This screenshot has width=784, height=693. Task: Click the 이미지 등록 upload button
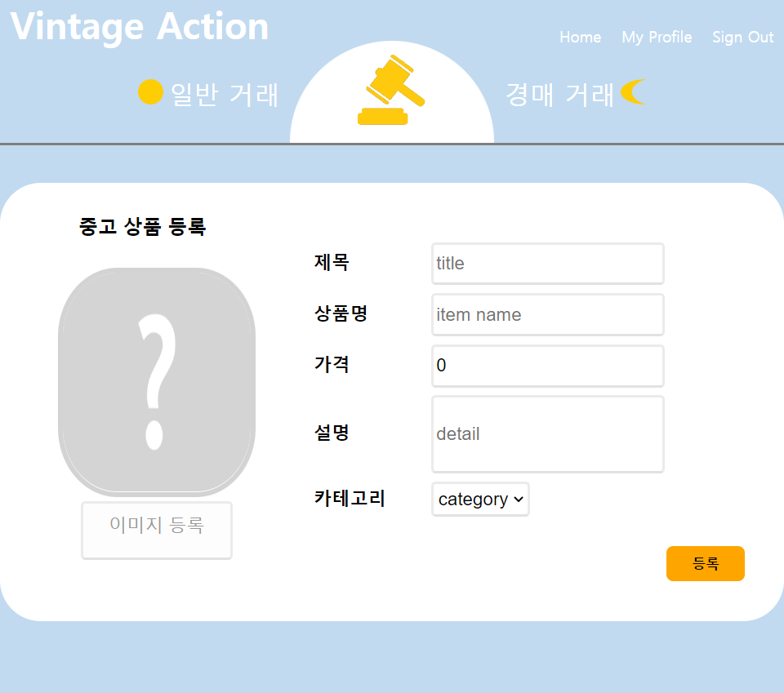tap(156, 531)
